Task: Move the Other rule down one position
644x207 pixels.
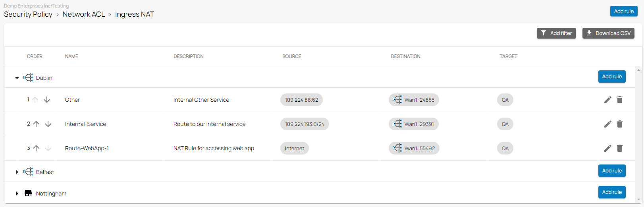Action: (x=47, y=100)
